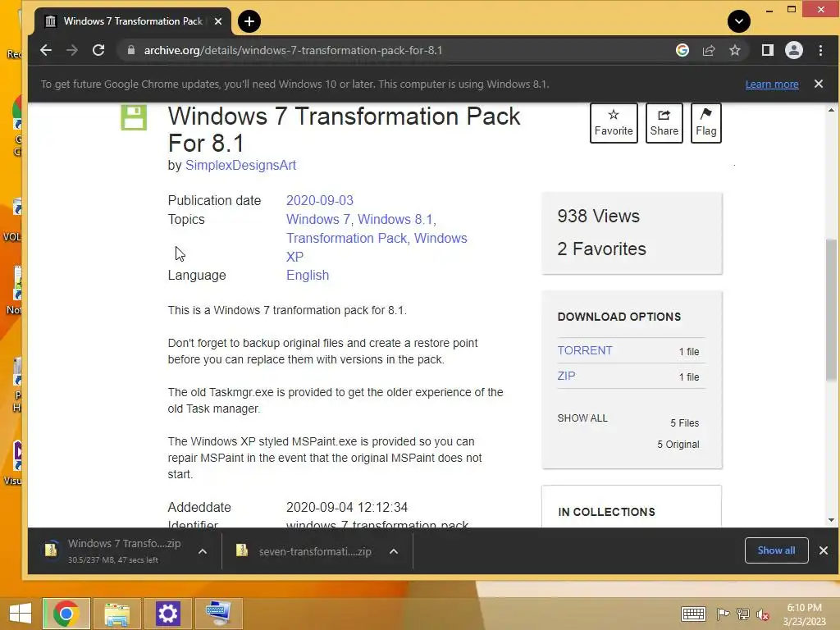The image size is (840, 630).
Task: Click the 2 Favorites count
Action: click(x=601, y=249)
